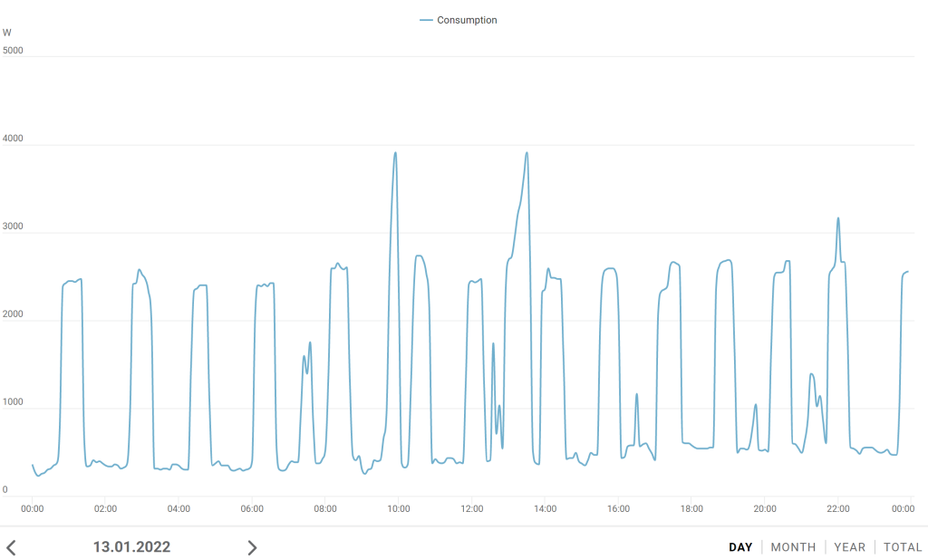928x560 pixels.
Task: Click the 3000 y-axis value label
Action: [x=13, y=227]
